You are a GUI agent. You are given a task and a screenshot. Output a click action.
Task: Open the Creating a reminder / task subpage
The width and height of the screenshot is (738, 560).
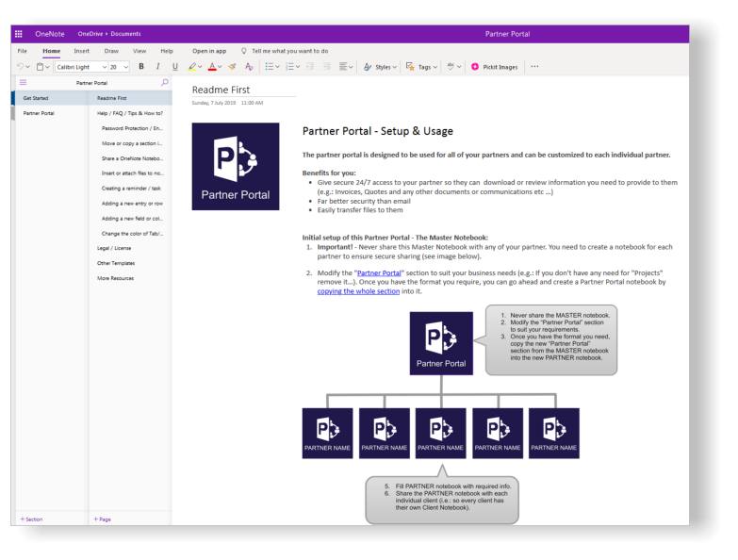(130, 189)
